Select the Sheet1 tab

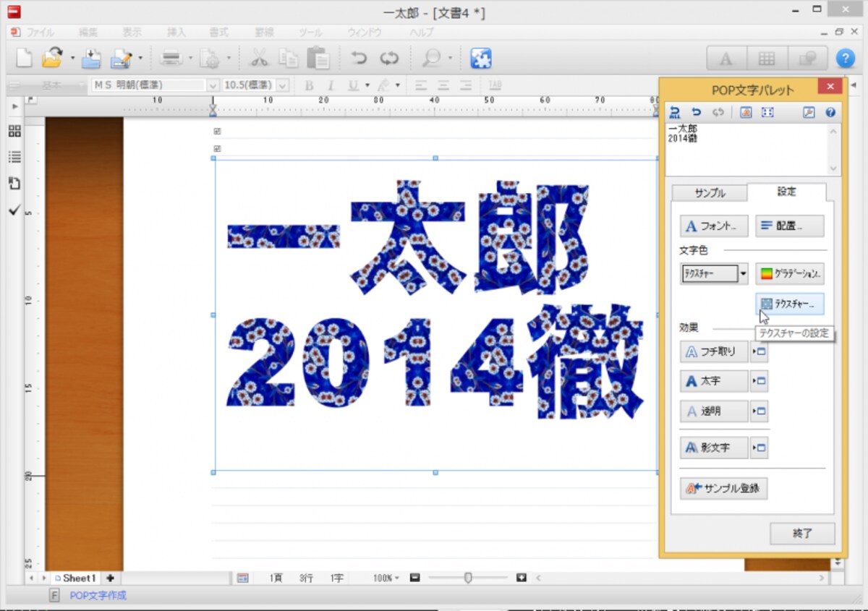(75, 578)
